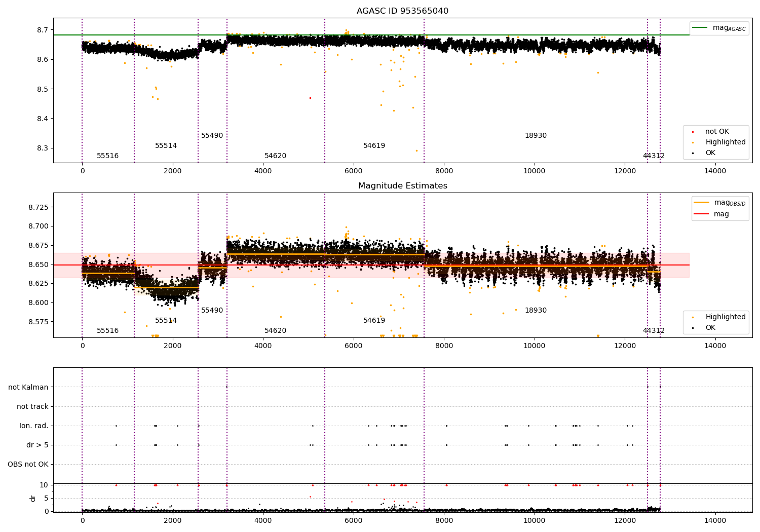Screen dimensions: 760x532
Task: Click the green line swatch in mag AGASC legend
Action: (700, 28)
